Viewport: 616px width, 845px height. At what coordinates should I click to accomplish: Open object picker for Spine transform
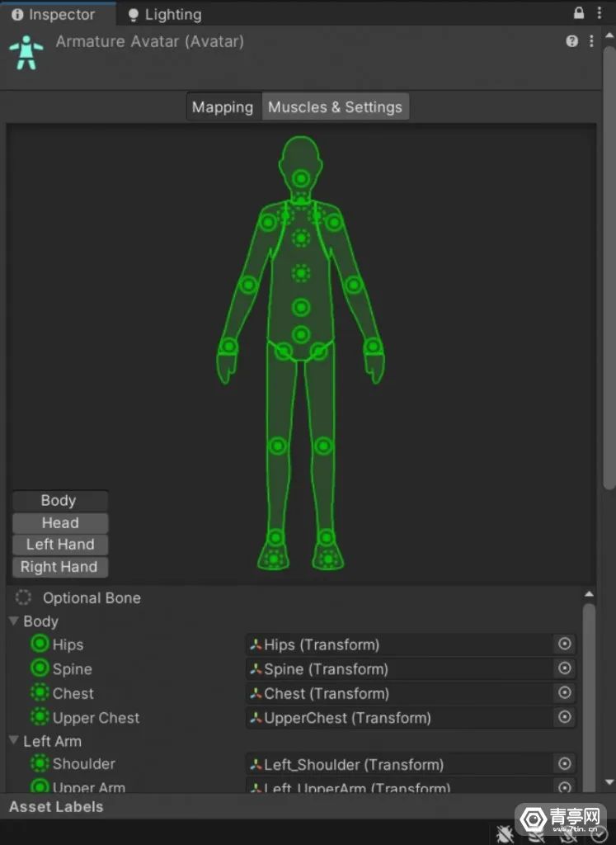[564, 668]
